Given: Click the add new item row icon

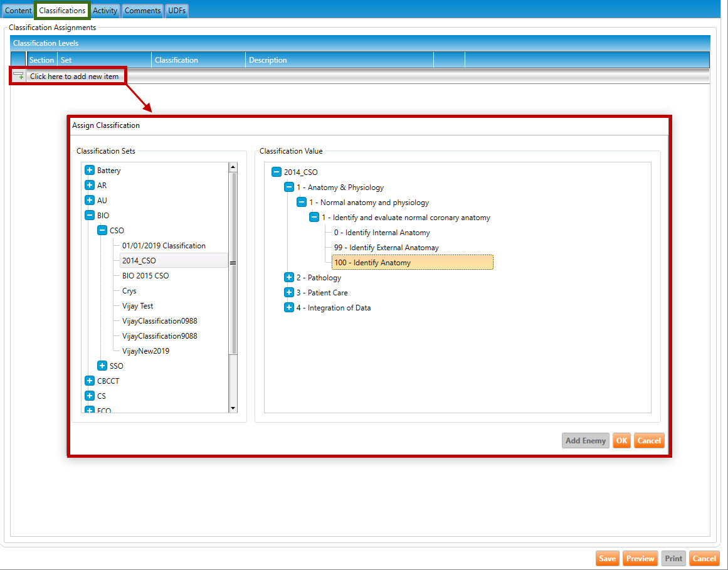Looking at the screenshot, I should click(x=18, y=76).
